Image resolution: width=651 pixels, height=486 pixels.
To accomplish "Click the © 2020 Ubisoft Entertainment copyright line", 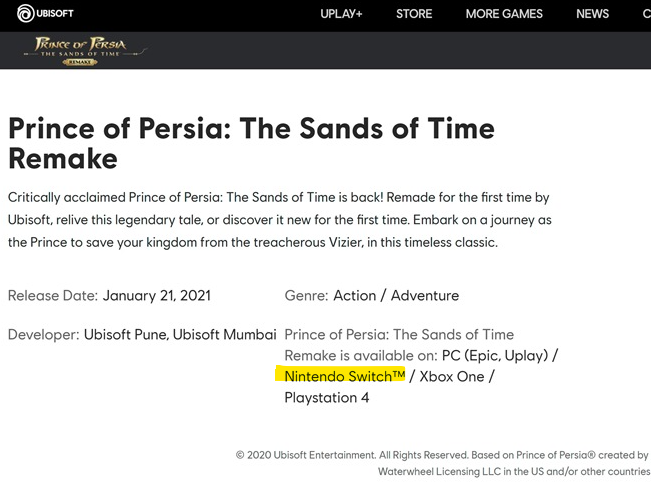I will [x=442, y=455].
